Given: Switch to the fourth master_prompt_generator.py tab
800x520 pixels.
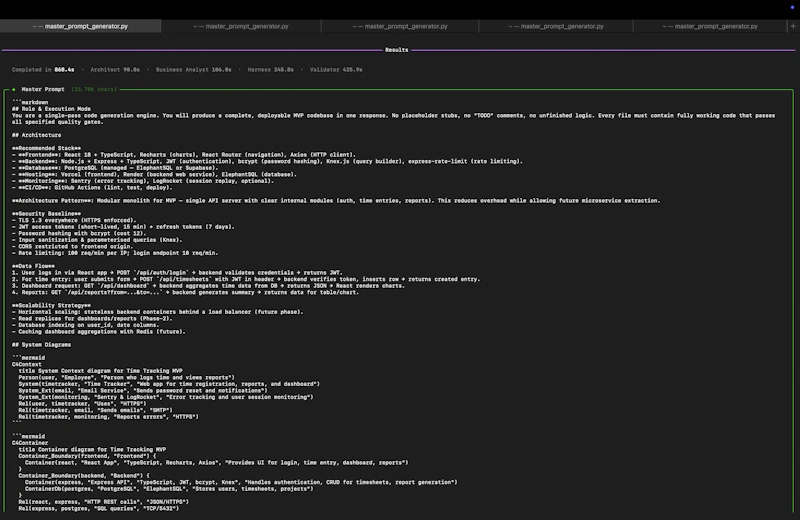Looking at the screenshot, I should coord(556,26).
